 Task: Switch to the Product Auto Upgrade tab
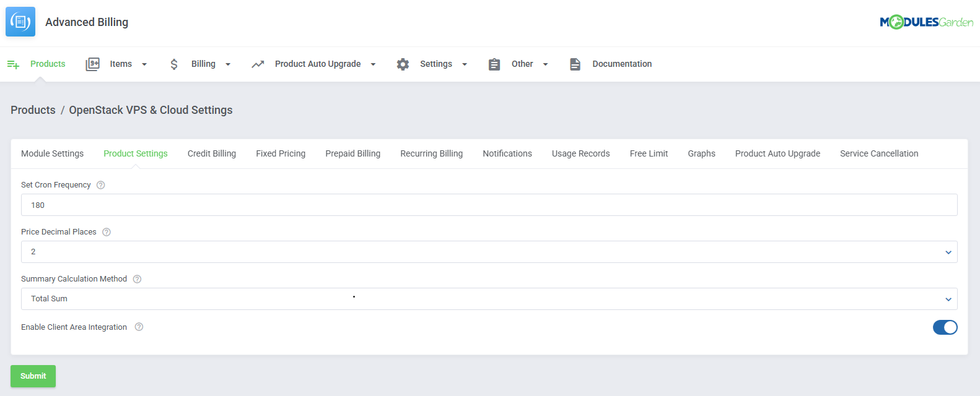[x=778, y=153]
